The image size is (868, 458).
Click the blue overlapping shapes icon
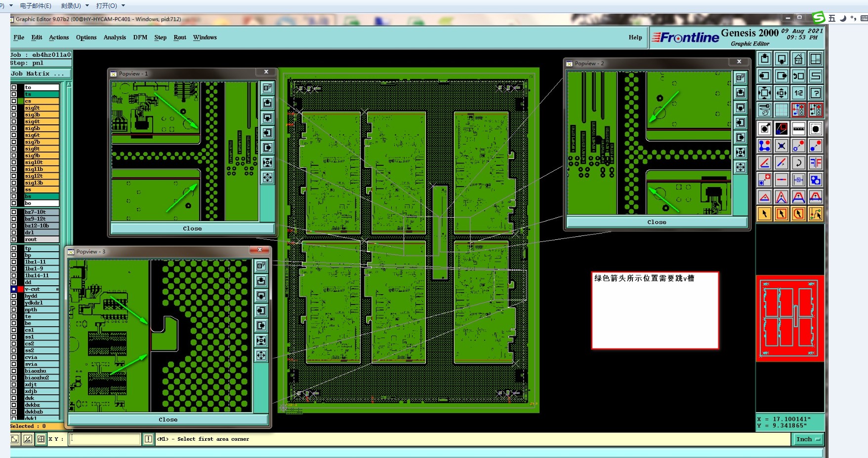pyautogui.click(x=815, y=180)
